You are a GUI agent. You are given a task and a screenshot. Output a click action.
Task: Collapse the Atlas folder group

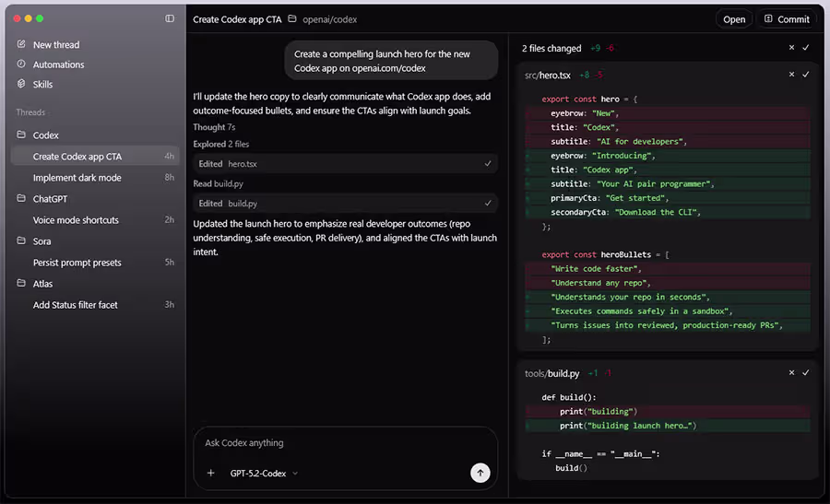click(42, 284)
